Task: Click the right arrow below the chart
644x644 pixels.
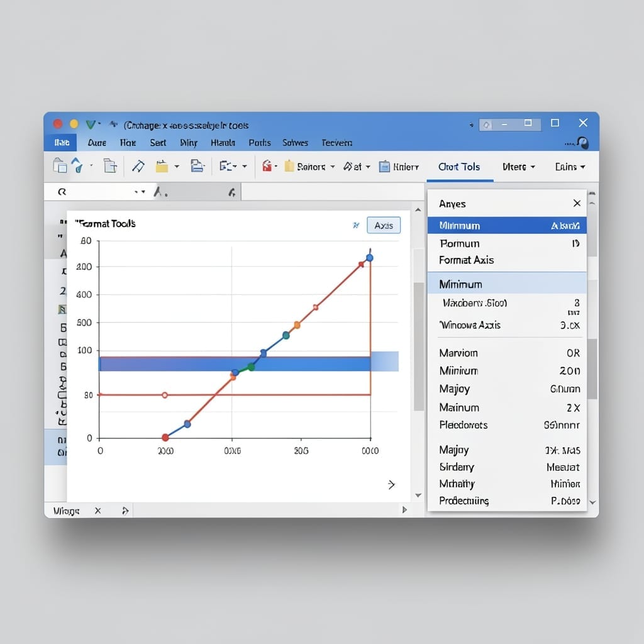Action: (391, 485)
